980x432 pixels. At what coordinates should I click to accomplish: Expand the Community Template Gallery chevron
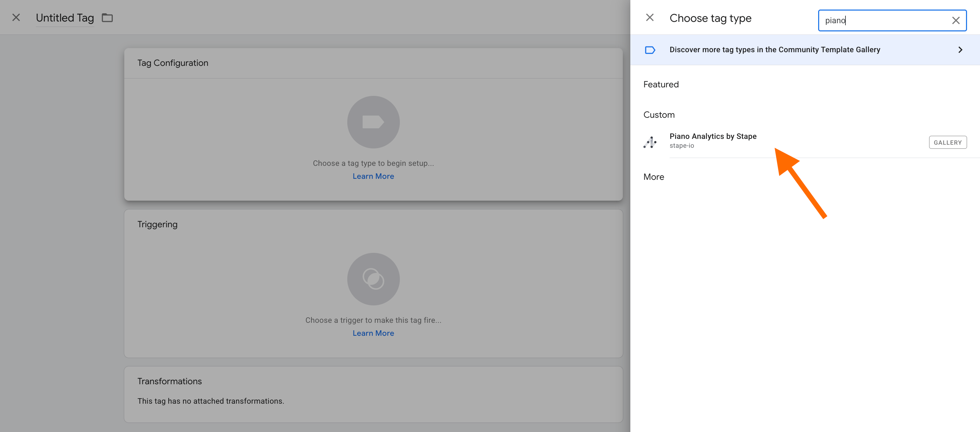coord(960,50)
